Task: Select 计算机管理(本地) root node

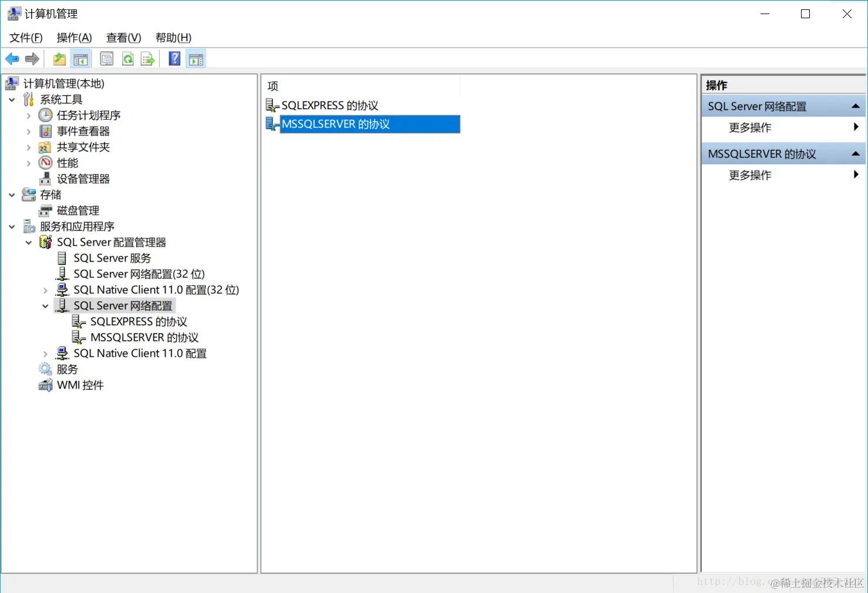Action: click(x=63, y=83)
